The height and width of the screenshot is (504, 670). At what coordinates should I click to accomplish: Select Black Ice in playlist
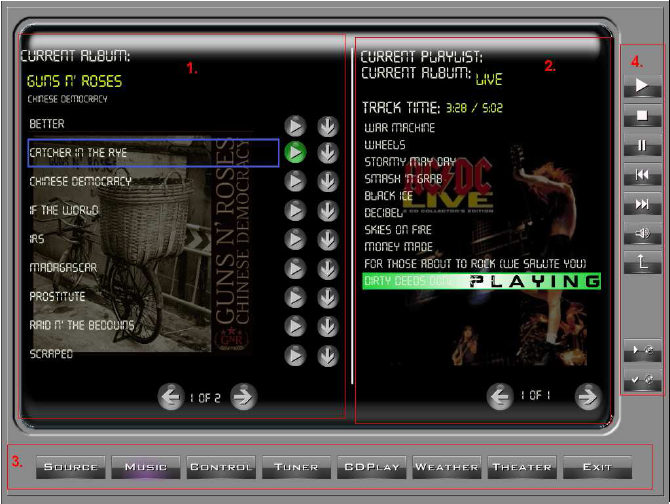pos(388,196)
